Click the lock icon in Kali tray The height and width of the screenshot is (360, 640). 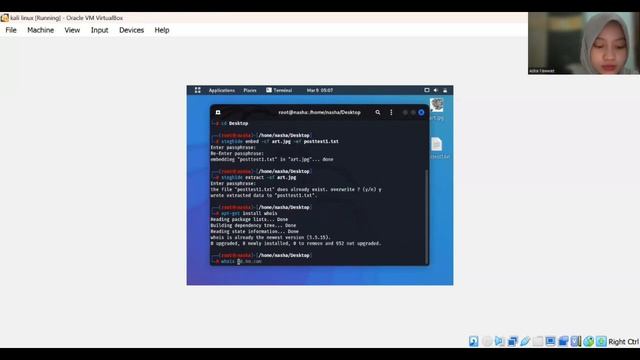pyautogui.click(x=445, y=90)
